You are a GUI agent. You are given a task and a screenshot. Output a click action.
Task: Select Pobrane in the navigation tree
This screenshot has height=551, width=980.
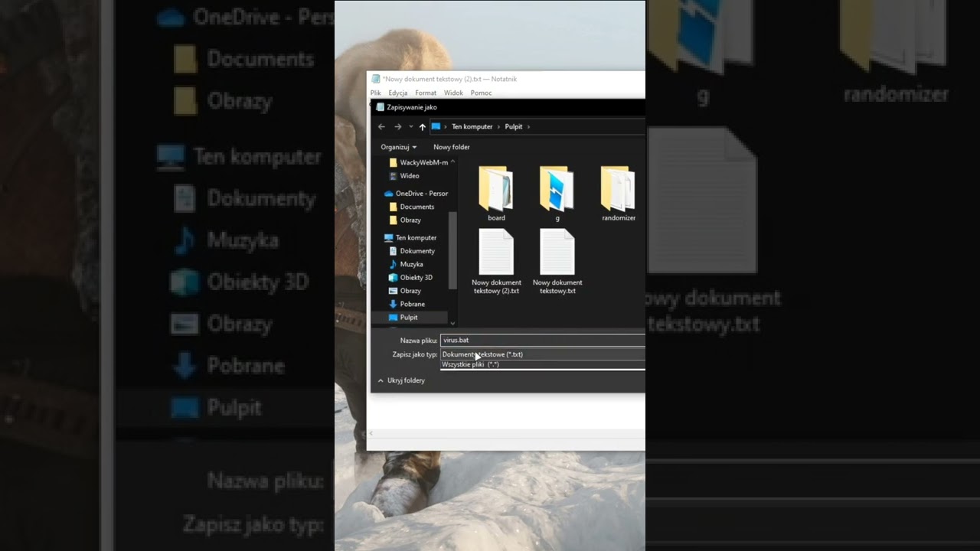point(412,304)
